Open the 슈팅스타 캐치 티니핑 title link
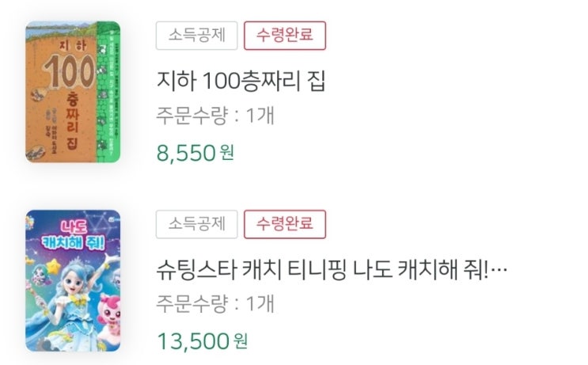The image size is (588, 365). [x=324, y=269]
